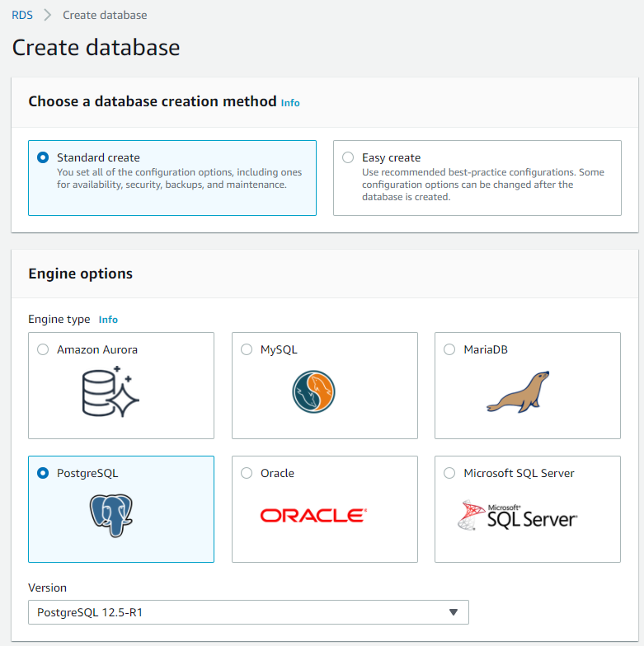Open Info link next to Engine type
The width and height of the screenshot is (644, 646).
click(108, 320)
